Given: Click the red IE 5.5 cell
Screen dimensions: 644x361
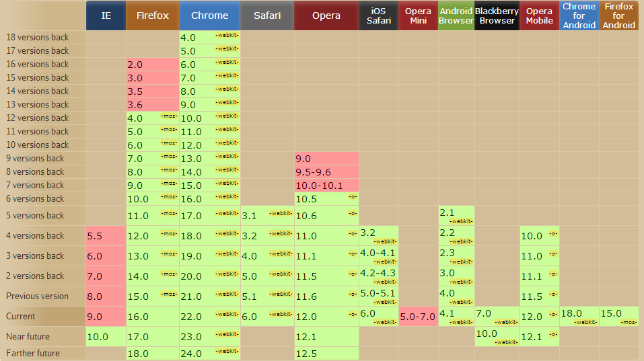Looking at the screenshot, I should tap(106, 236).
